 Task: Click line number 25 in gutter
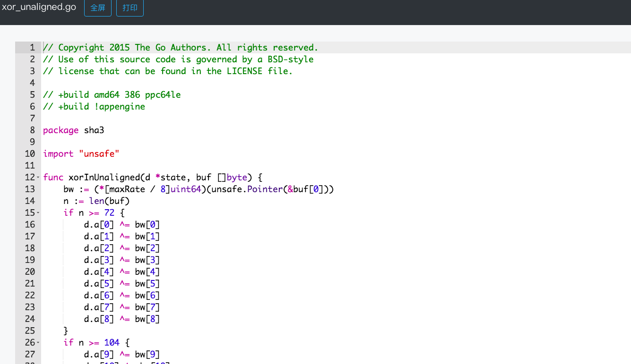(30, 331)
